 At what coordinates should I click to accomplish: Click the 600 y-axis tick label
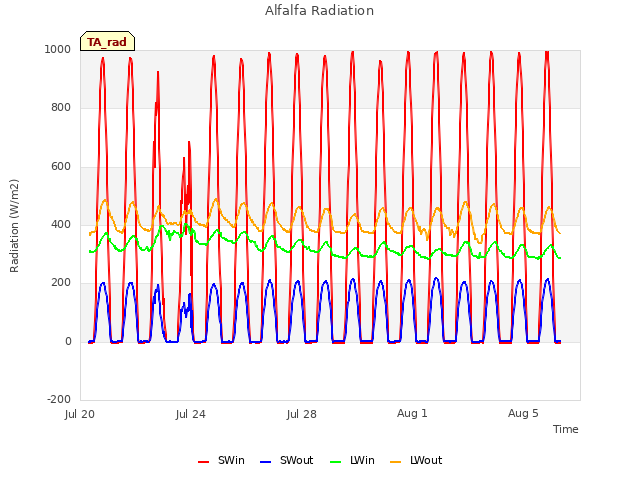pos(61,167)
